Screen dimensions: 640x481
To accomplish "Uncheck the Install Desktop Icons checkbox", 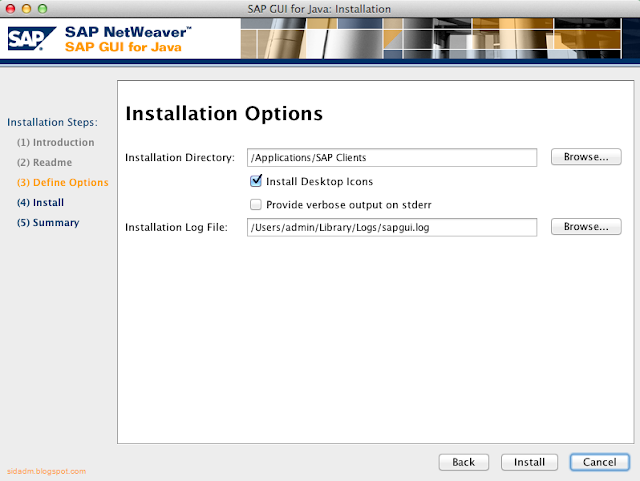I will pyautogui.click(x=256, y=181).
